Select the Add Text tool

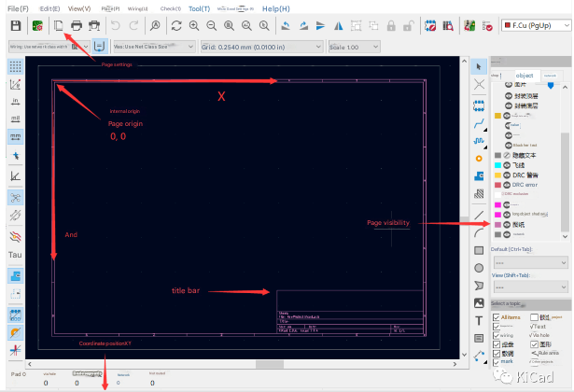click(479, 320)
